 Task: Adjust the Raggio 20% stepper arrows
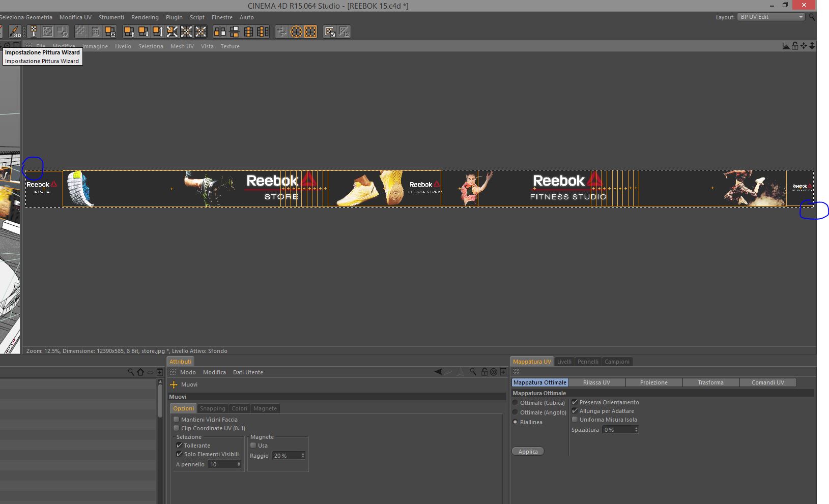point(303,456)
